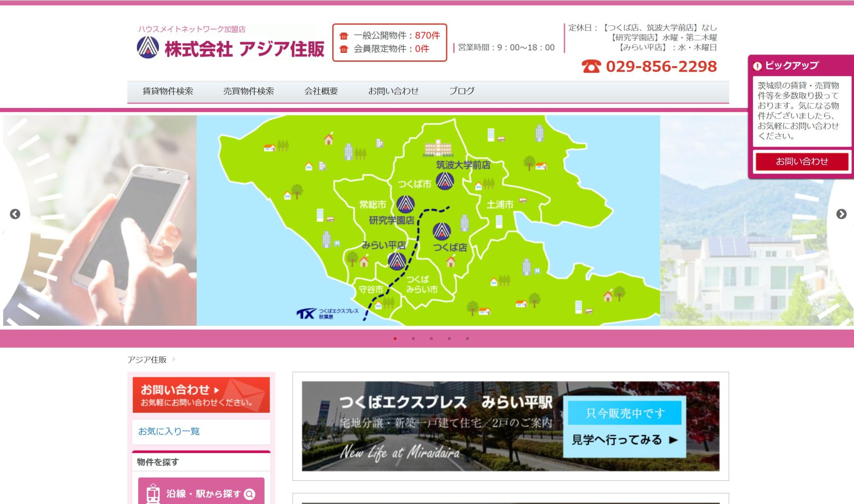The width and height of the screenshot is (854, 504).
Task: Open お気に入り一覧 link
Action: [169, 432]
